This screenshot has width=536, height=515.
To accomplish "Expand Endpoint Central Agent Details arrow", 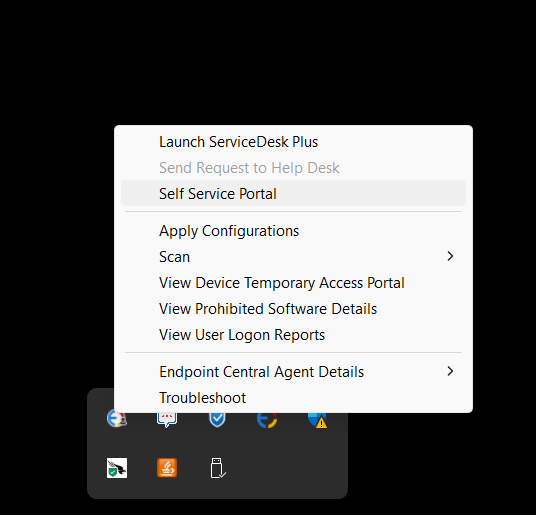I will pos(450,371).
